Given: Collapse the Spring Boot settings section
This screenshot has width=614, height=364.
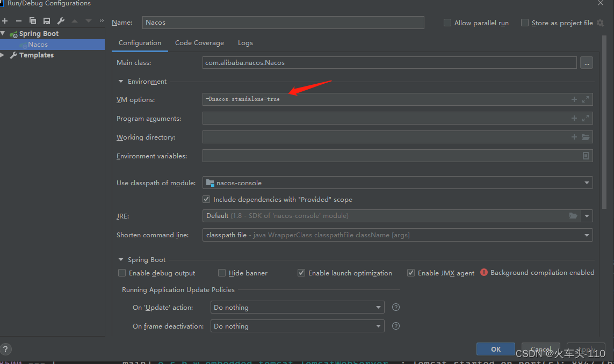Looking at the screenshot, I should click(x=121, y=259).
